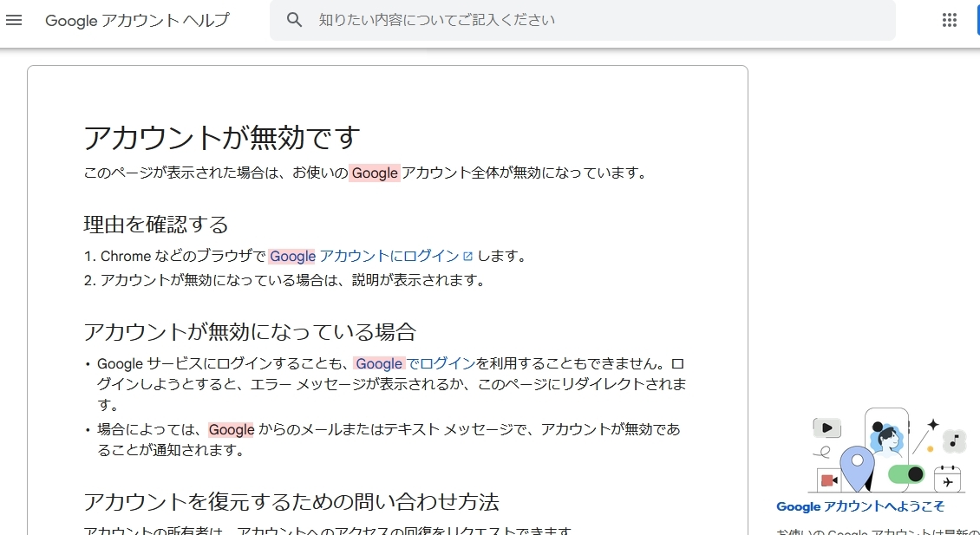Screen dimensions: 980x535
Task: Open the hamburger main menu
Action: 14,20
